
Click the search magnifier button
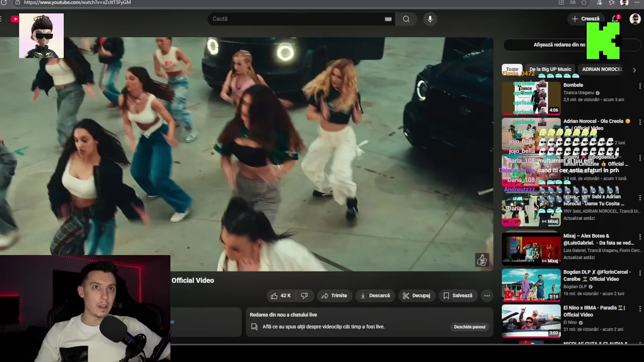(x=406, y=19)
